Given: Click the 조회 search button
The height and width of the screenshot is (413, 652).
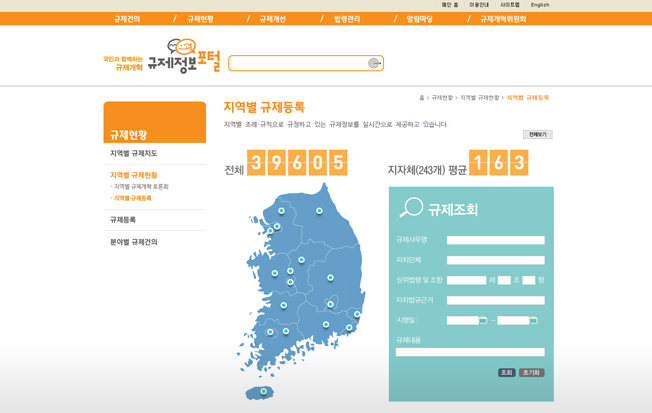Looking at the screenshot, I should 506,373.
